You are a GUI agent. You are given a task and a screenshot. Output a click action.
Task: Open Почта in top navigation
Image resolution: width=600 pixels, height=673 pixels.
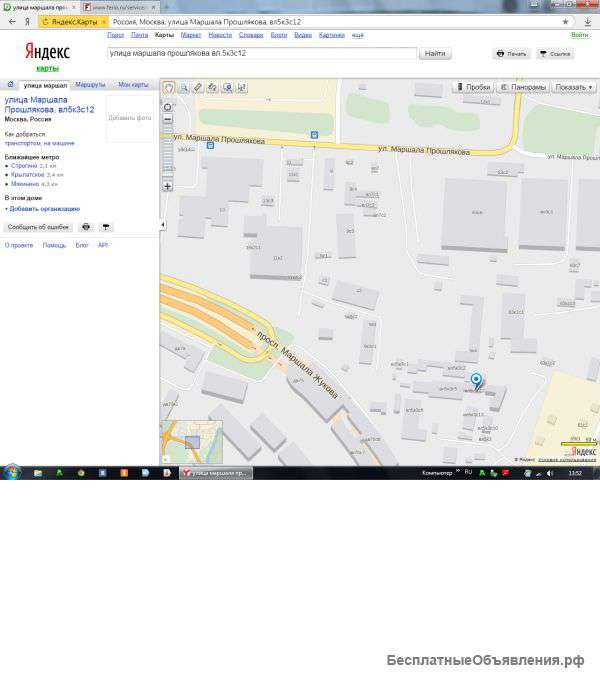point(139,35)
